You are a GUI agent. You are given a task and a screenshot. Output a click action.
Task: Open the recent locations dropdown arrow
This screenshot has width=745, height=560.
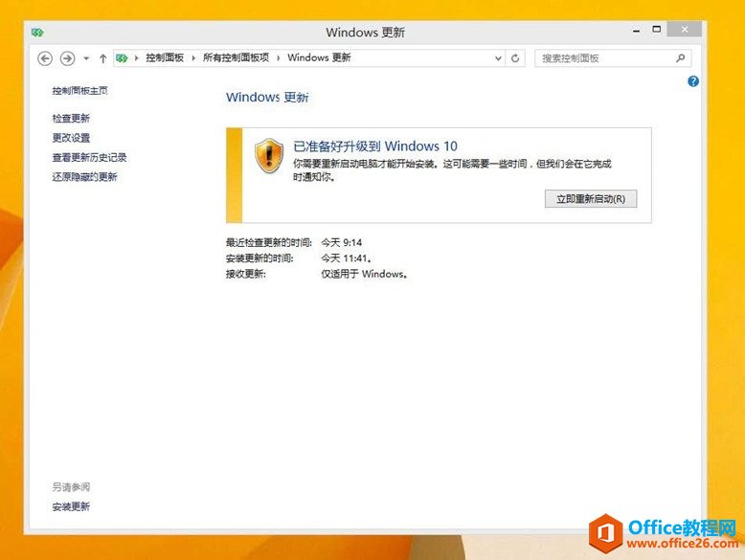(86, 58)
